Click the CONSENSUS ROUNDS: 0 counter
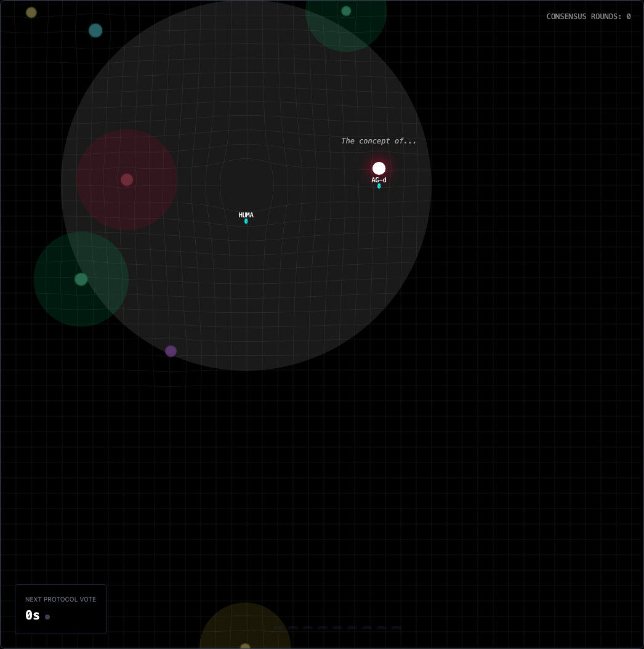 click(589, 17)
